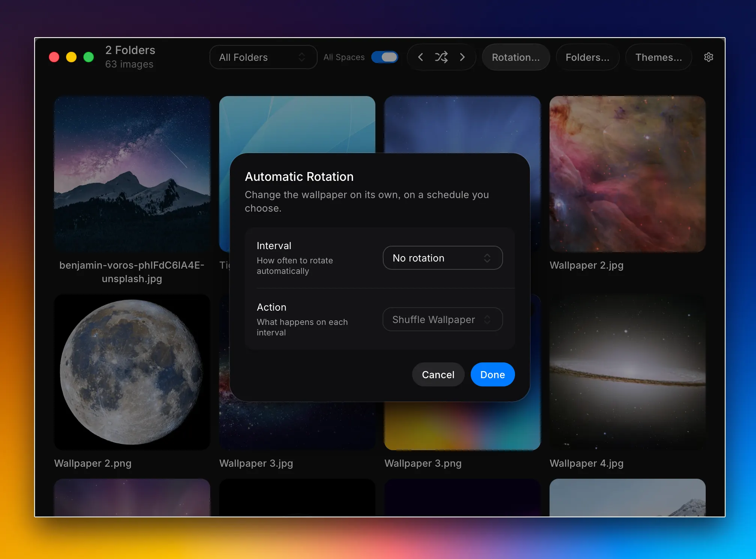This screenshot has height=559, width=756.
Task: Close the window with the red button
Action: click(54, 57)
